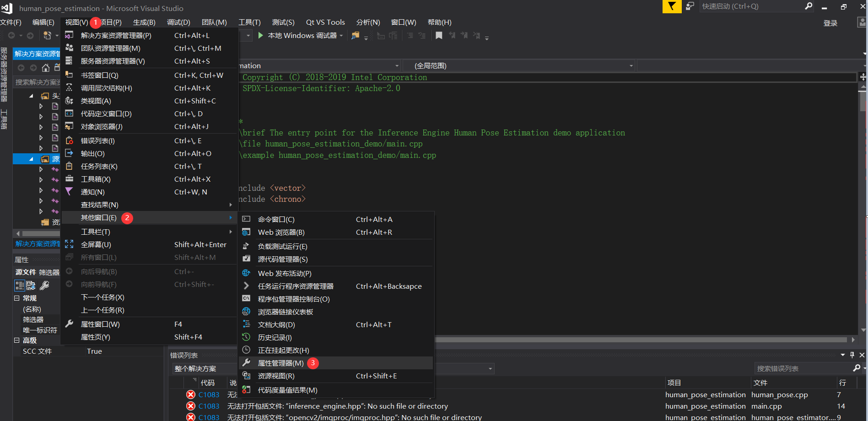
Task: Collapse the 源 source files folder node
Action: (x=31, y=159)
